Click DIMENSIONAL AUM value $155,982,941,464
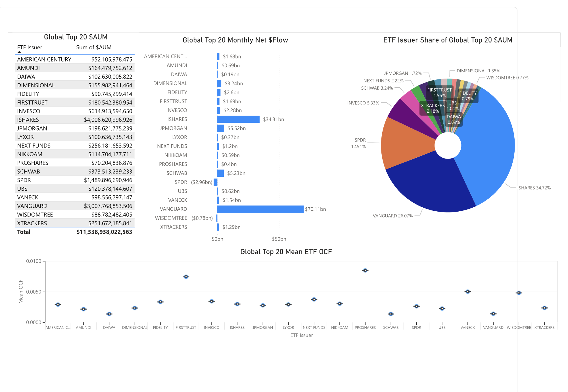 (110, 85)
